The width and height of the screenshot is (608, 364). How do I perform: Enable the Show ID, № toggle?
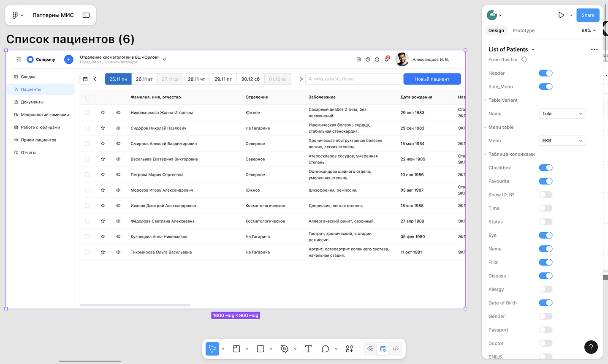[x=546, y=195]
